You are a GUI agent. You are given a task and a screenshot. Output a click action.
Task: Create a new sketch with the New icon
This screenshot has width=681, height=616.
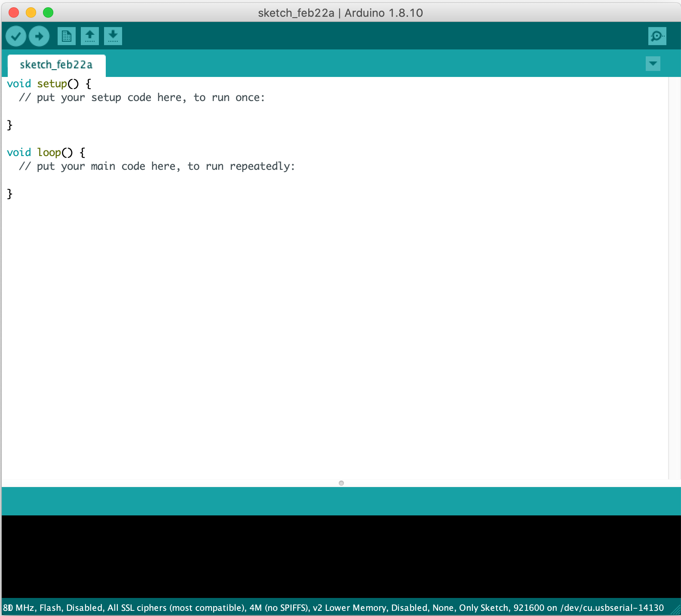(67, 36)
